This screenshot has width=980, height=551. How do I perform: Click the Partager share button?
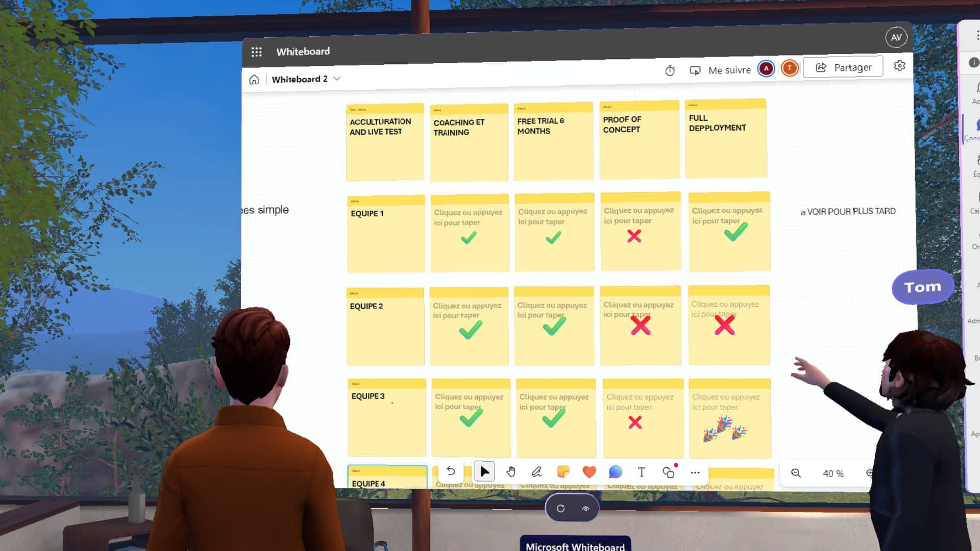(x=843, y=67)
